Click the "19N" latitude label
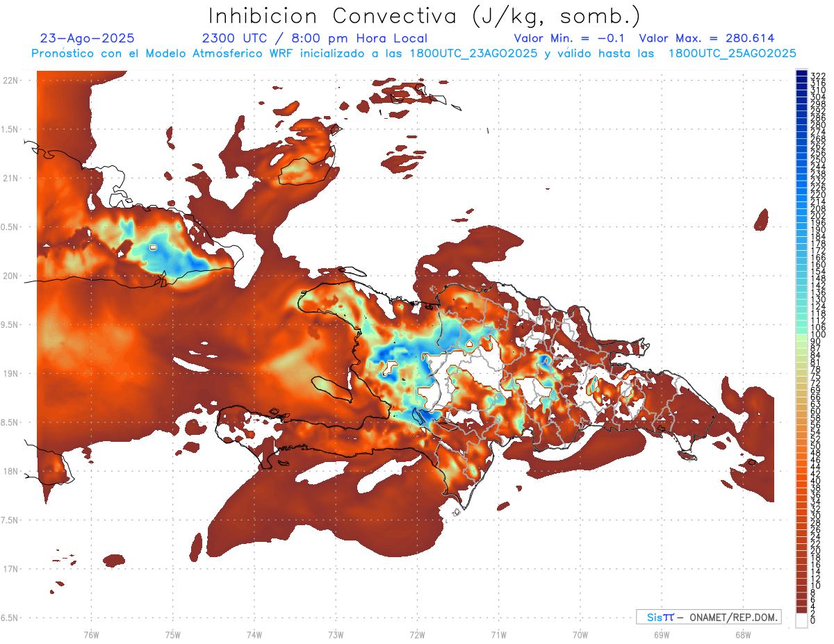 (x=10, y=374)
